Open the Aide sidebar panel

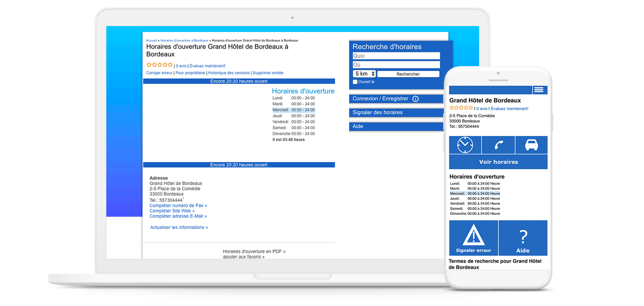396,127
